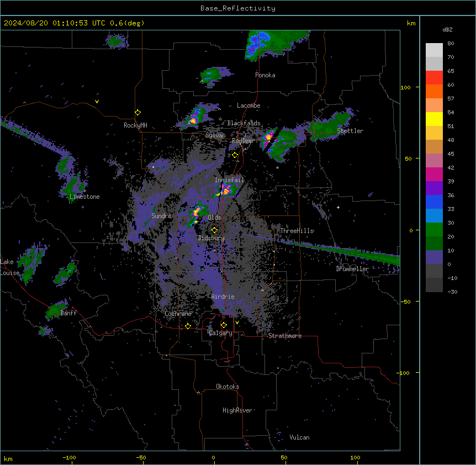The height and width of the screenshot is (465, 476).
Task: Click the Innisfail city label
Action: click(x=229, y=180)
